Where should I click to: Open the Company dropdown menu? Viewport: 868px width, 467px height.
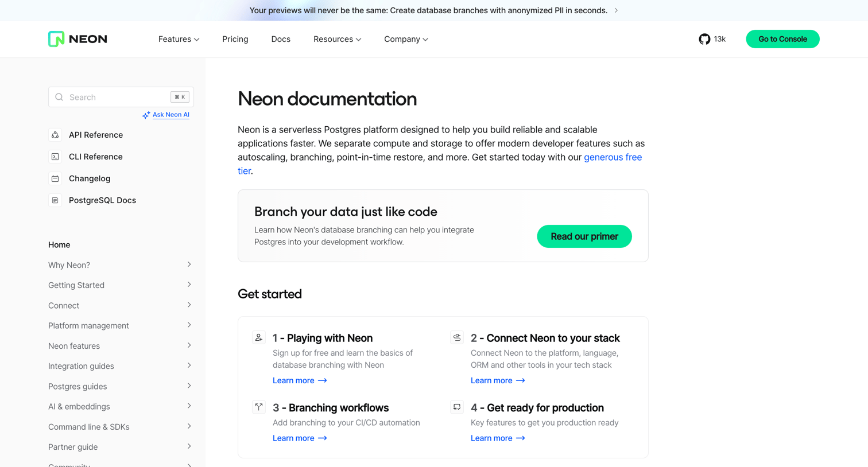[406, 39]
